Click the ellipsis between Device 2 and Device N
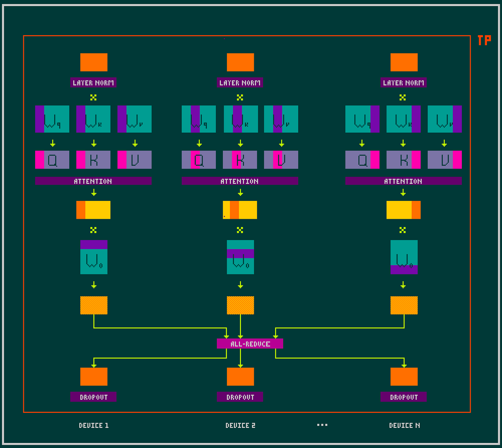The width and height of the screenshot is (502, 448). point(322,425)
